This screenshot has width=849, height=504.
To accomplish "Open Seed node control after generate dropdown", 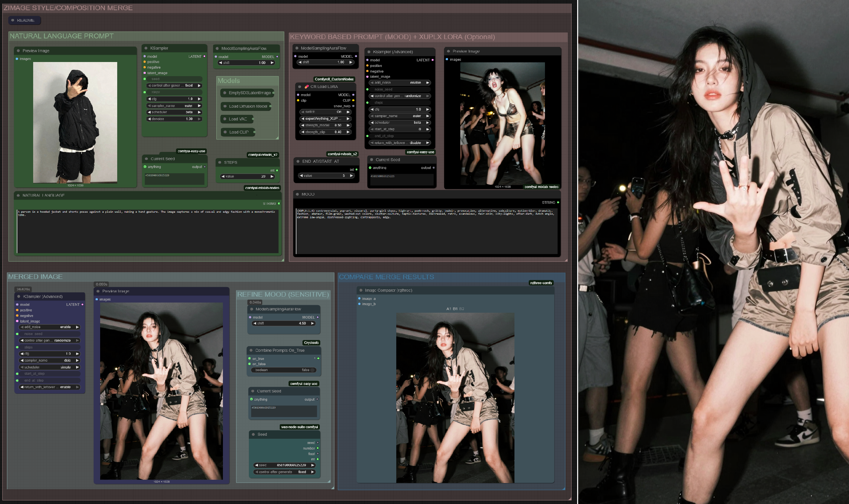I will [x=284, y=472].
